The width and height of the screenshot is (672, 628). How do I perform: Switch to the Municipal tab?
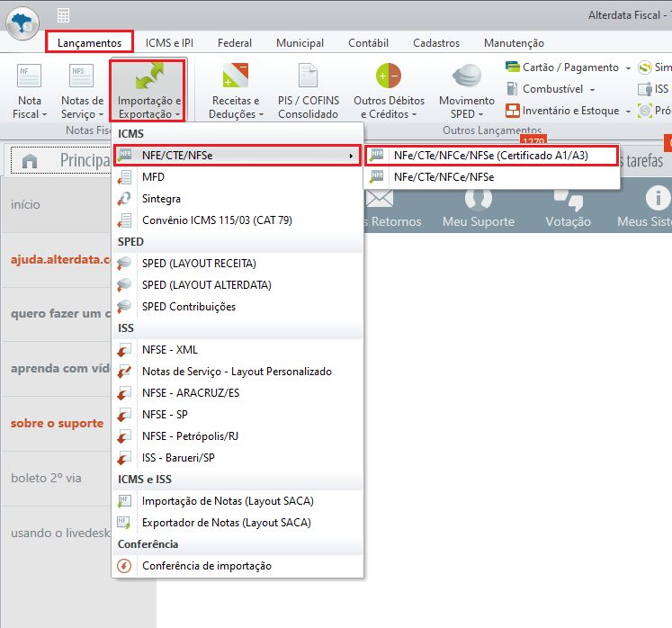coord(300,43)
